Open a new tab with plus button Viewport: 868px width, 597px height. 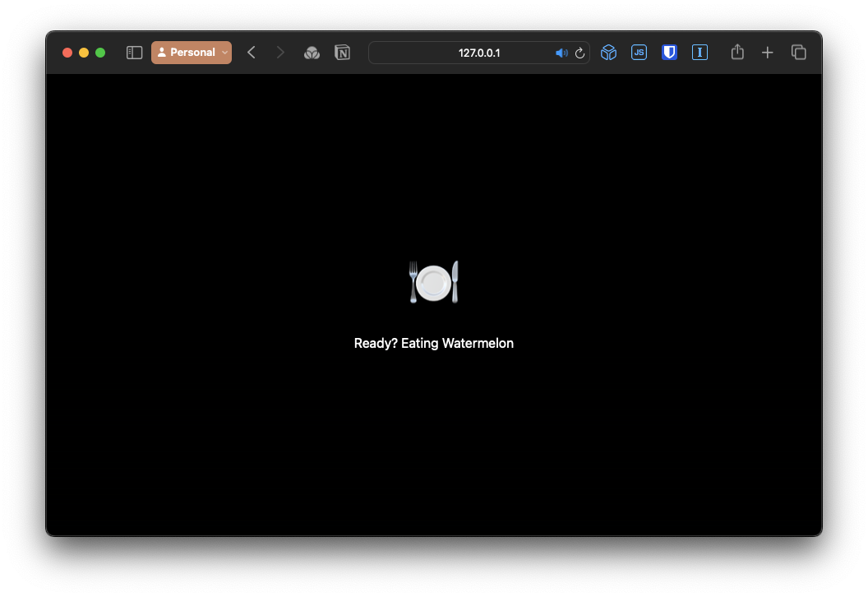[768, 53]
